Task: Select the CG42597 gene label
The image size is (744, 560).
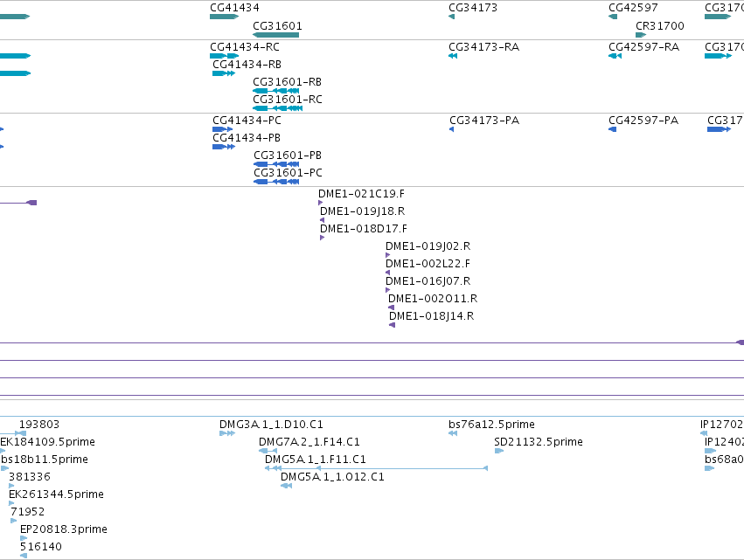Action: 633,8
